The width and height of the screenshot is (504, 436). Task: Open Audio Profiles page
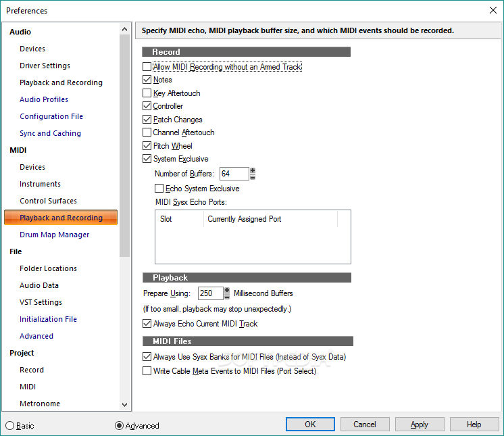point(44,99)
